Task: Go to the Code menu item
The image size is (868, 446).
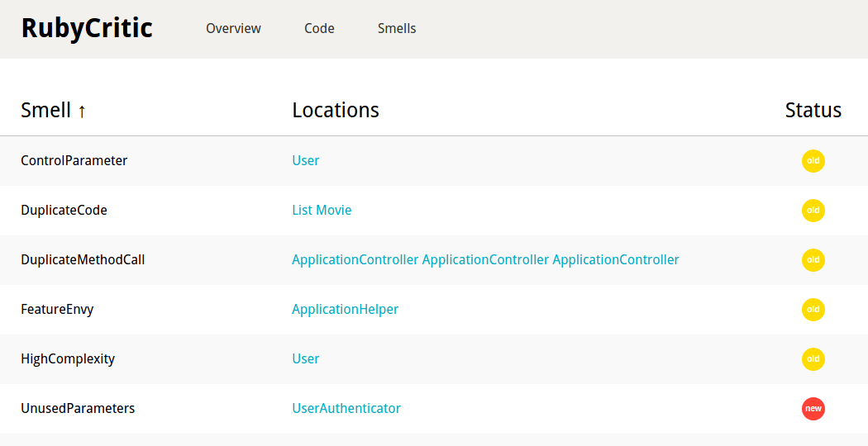Action: (x=319, y=29)
